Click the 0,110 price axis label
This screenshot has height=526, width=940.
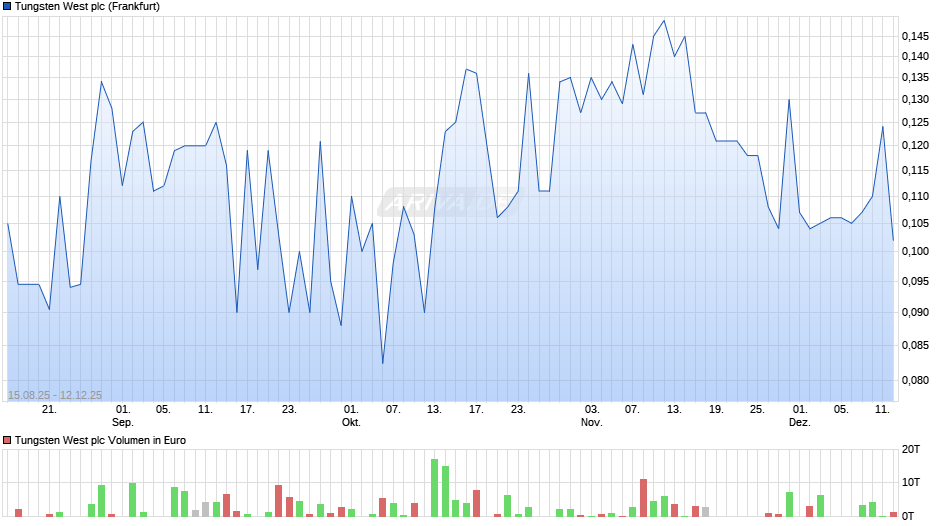pos(915,197)
